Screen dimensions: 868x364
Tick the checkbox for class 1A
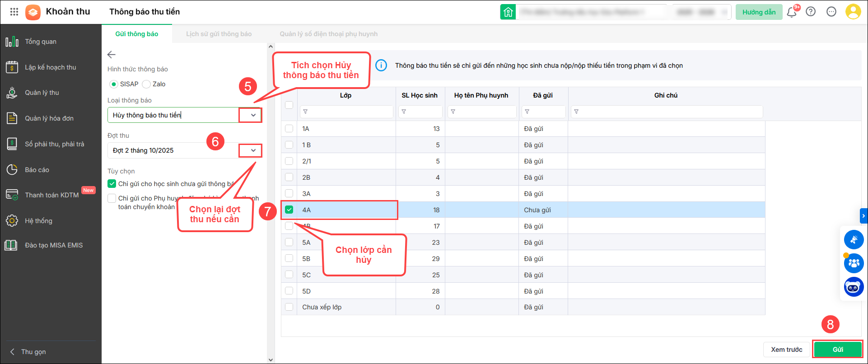289,129
